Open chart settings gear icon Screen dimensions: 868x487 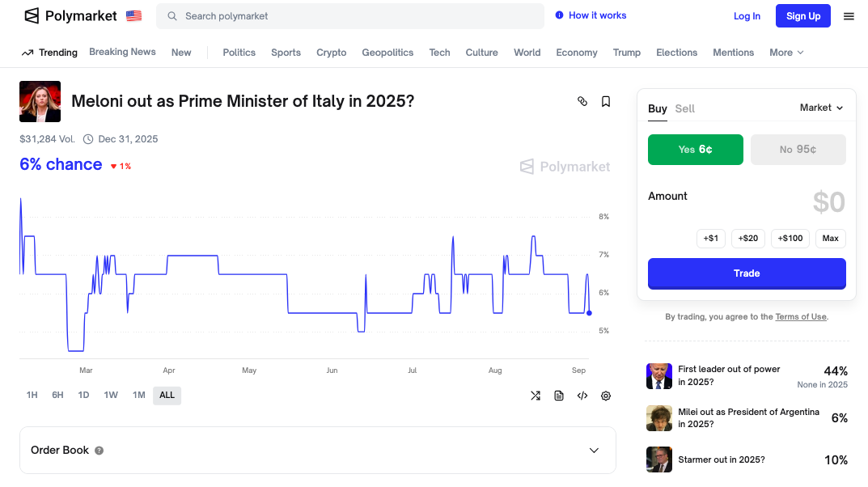point(606,396)
